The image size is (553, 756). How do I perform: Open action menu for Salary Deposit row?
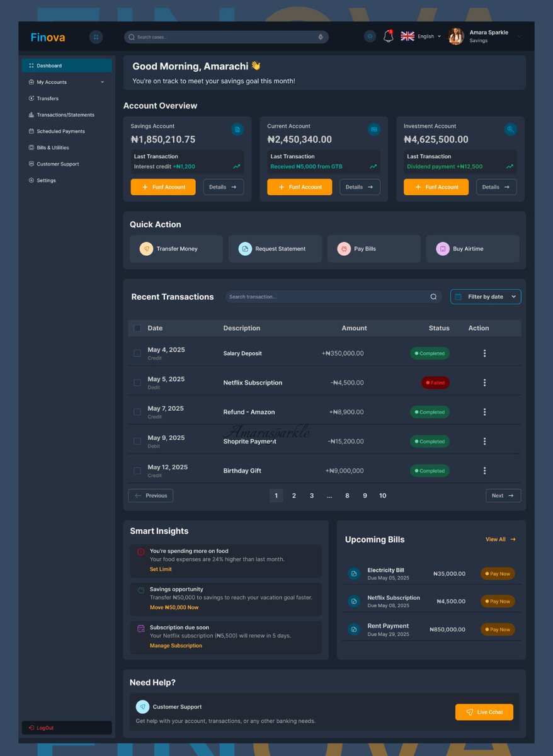pos(484,353)
